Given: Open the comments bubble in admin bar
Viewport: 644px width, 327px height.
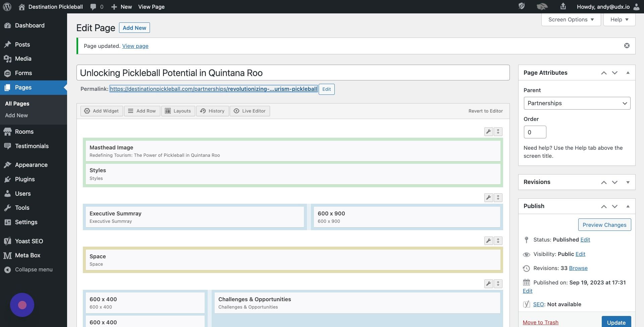Looking at the screenshot, I should (97, 7).
